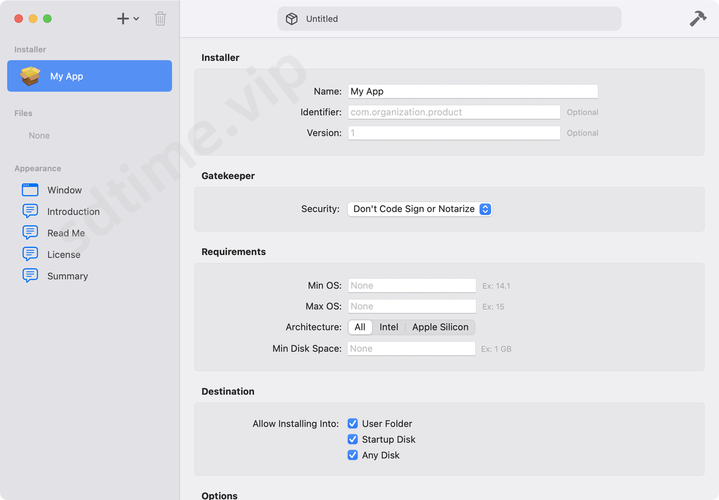Disable the Any Disk checkbox
This screenshot has width=719, height=500.
353,456
